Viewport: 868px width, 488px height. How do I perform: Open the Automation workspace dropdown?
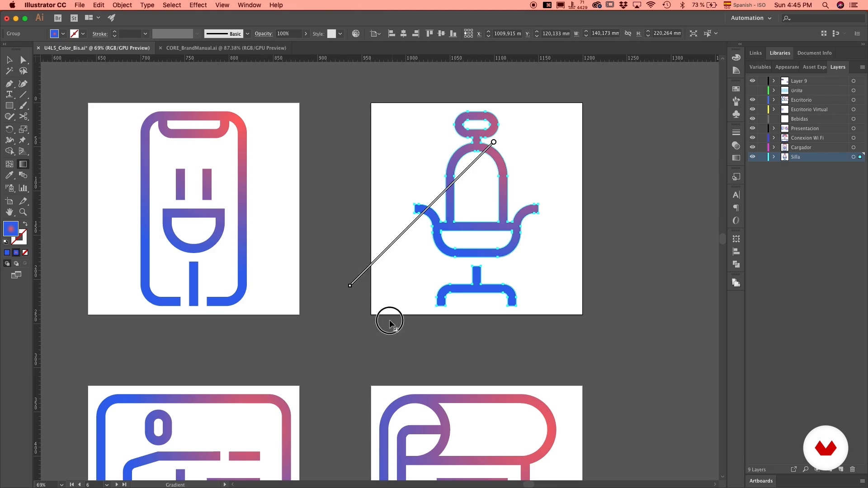coord(751,18)
